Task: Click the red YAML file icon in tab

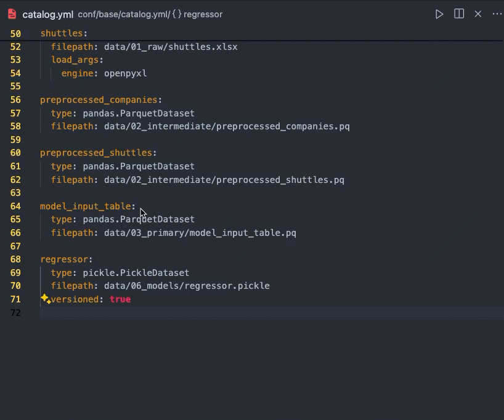Action: (x=12, y=14)
